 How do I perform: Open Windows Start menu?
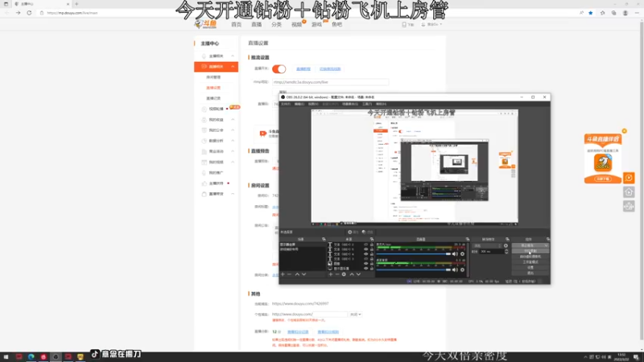[x=6, y=356]
